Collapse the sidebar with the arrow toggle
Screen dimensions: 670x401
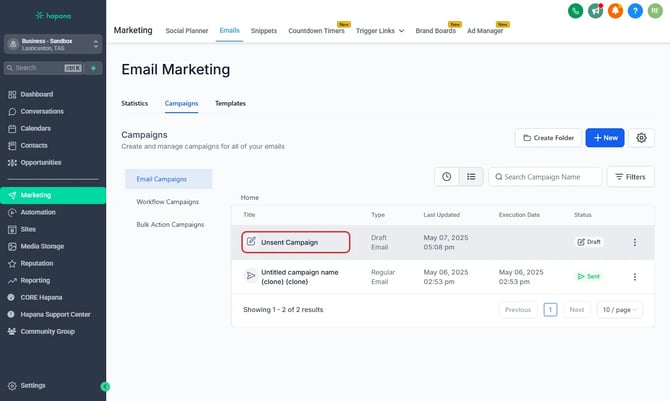coord(106,386)
